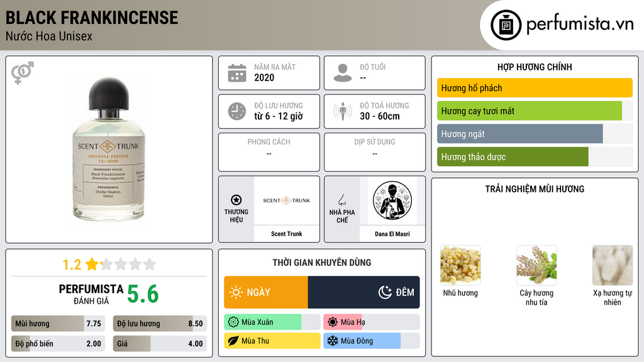Click the BLACK FRANKINCENSE title
This screenshot has height=362, width=644.
92,18
